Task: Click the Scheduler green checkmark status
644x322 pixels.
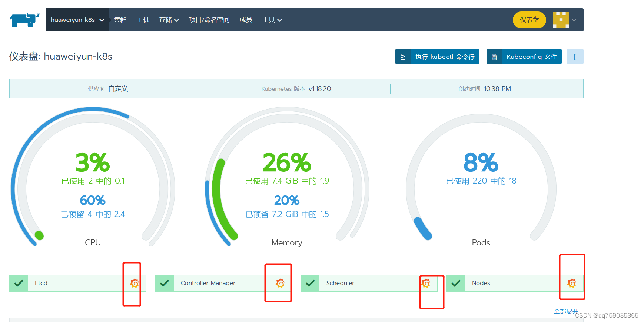Action: 310,283
